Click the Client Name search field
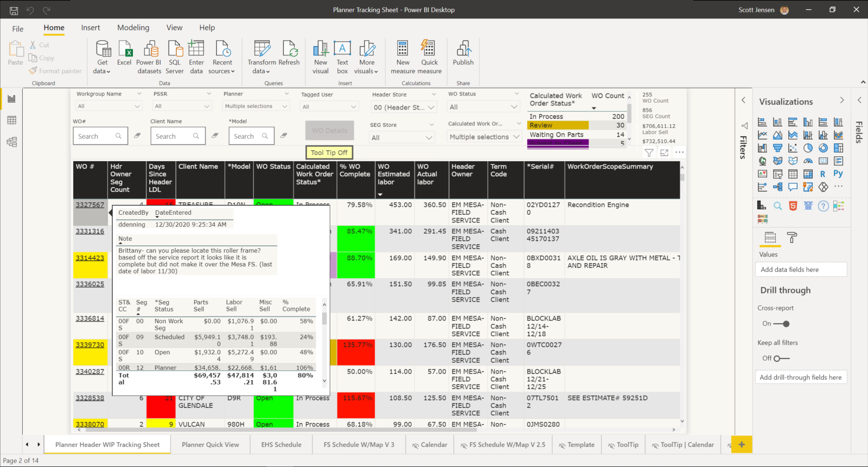The image size is (868, 467). 178,136
